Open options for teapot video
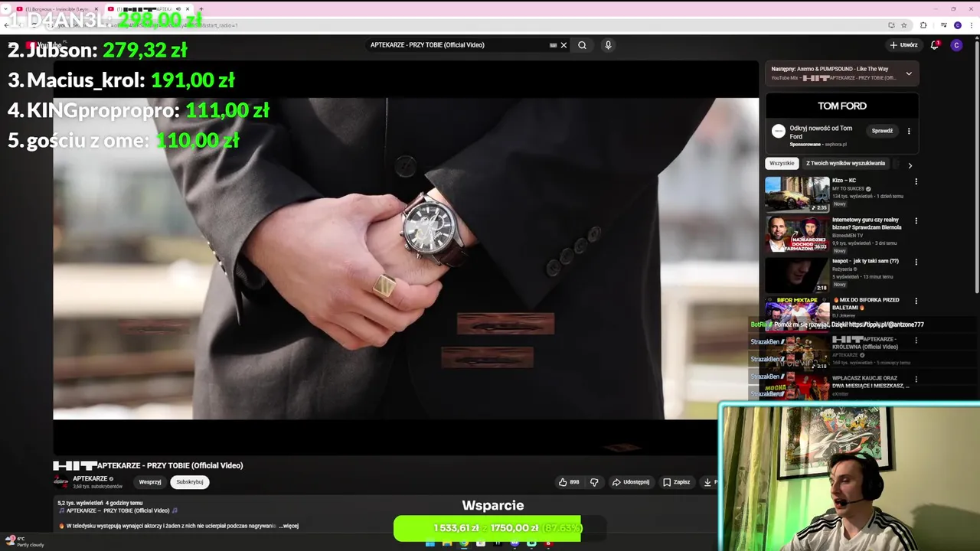The image size is (980, 551). [916, 262]
